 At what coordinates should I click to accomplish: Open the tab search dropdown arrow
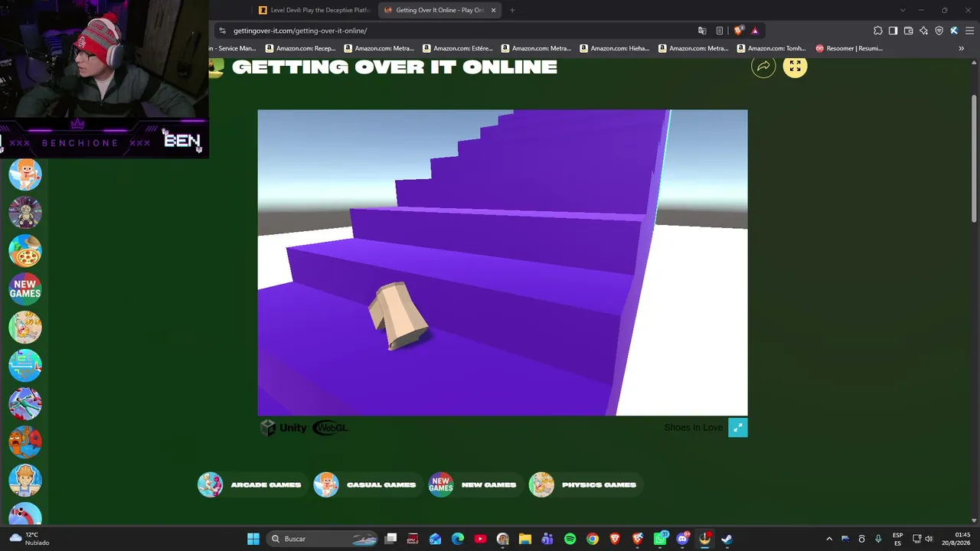tap(903, 10)
